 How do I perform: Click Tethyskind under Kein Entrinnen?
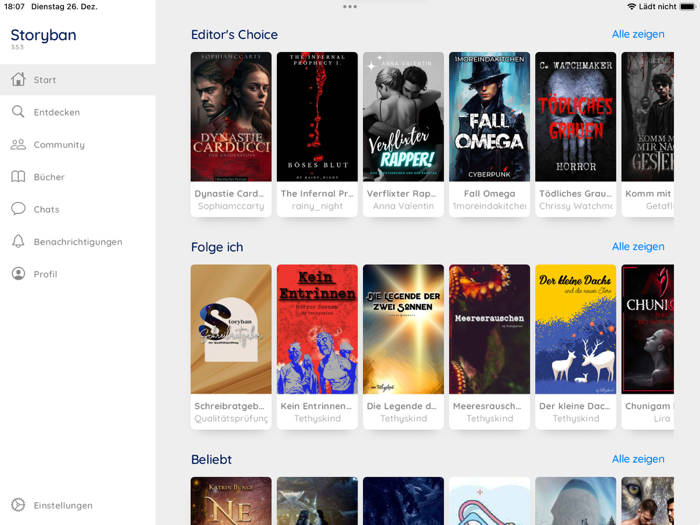(x=317, y=418)
